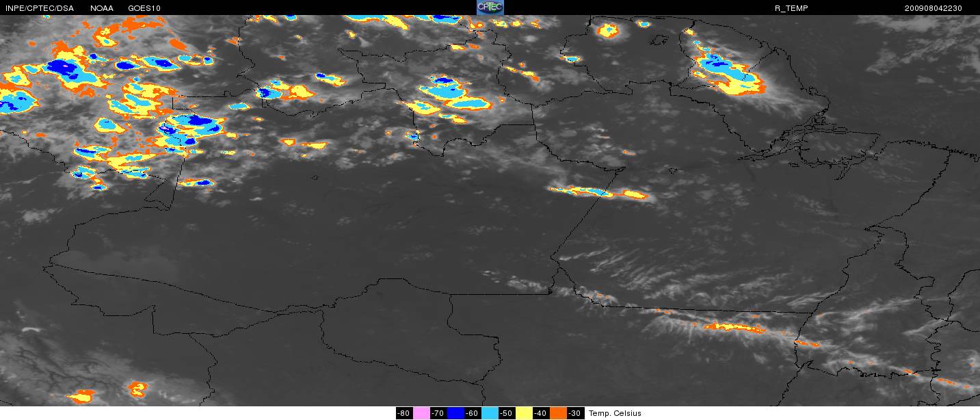
Task: Click the -70 legend value
Action: click(x=438, y=413)
